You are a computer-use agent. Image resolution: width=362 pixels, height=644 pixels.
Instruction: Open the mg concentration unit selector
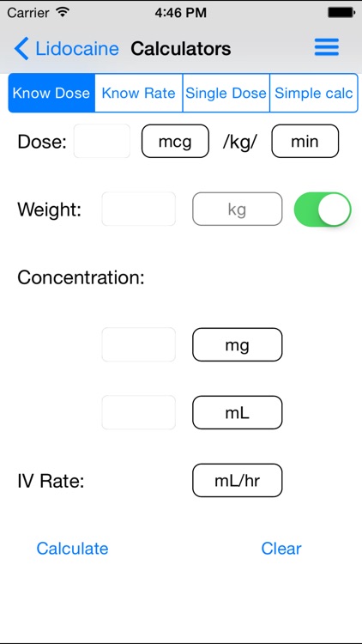[x=238, y=344]
